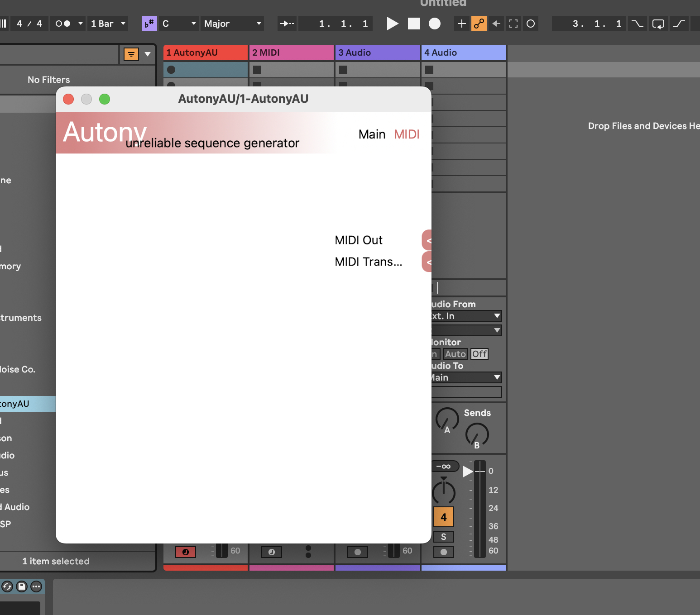Image resolution: width=700 pixels, height=615 pixels.
Task: Click the Session Record circle icon
Action: tap(531, 24)
